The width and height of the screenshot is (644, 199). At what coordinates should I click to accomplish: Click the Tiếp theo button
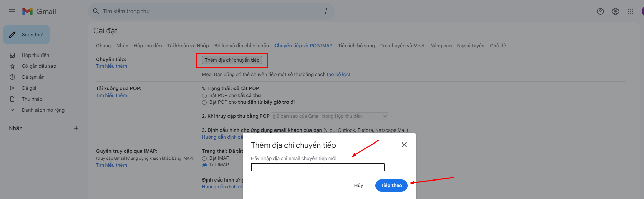[391, 185]
